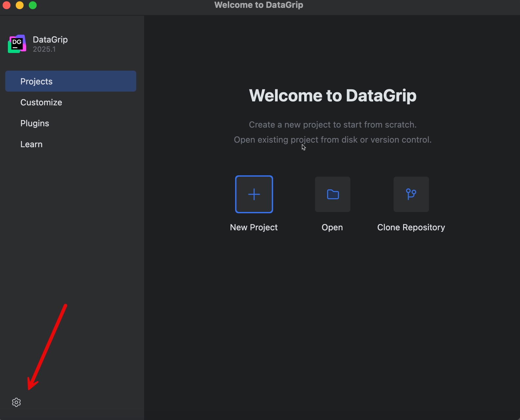
Task: Minimize the window with the yellow button
Action: (20, 5)
